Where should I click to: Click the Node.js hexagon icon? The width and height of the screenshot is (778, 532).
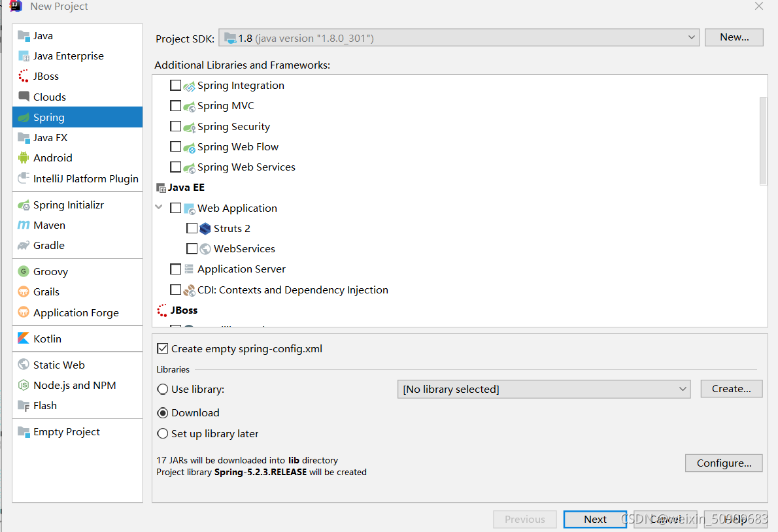[x=24, y=385]
